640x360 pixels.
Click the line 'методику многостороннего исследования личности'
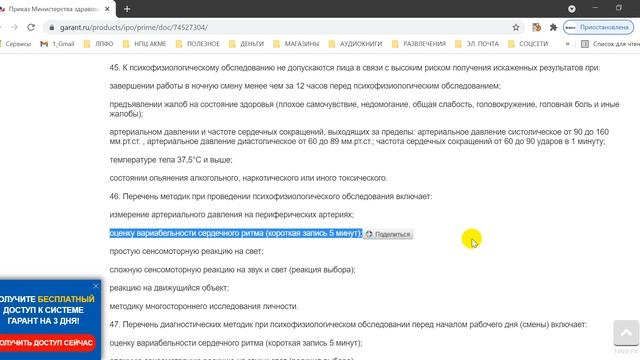(204, 306)
